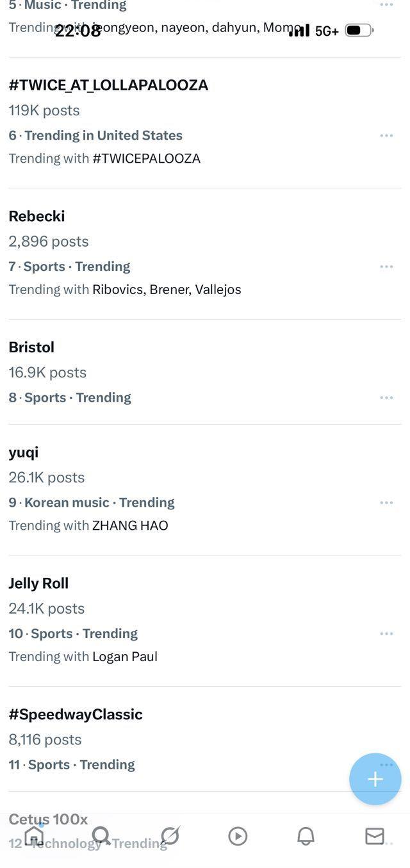Open the Messages envelope icon
Screen dimensions: 410x868
pyautogui.click(x=375, y=836)
